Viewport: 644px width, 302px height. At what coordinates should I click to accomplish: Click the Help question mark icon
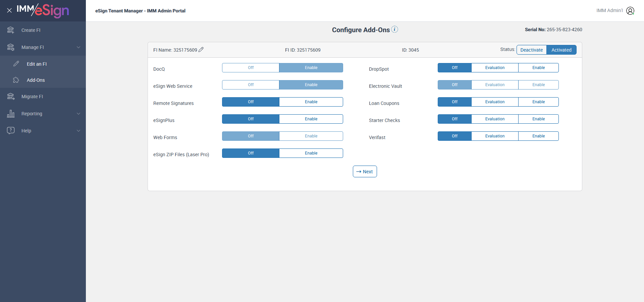[11, 130]
